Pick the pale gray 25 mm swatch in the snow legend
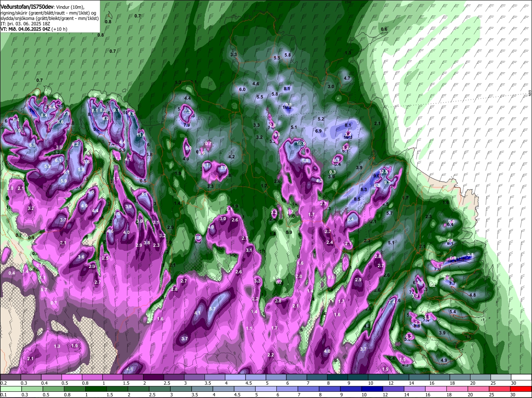Viewport: 532px width, 398px height. pyautogui.click(x=501, y=377)
